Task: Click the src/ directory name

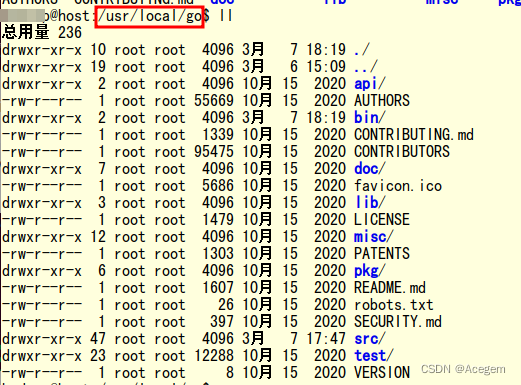Action: pos(370,339)
